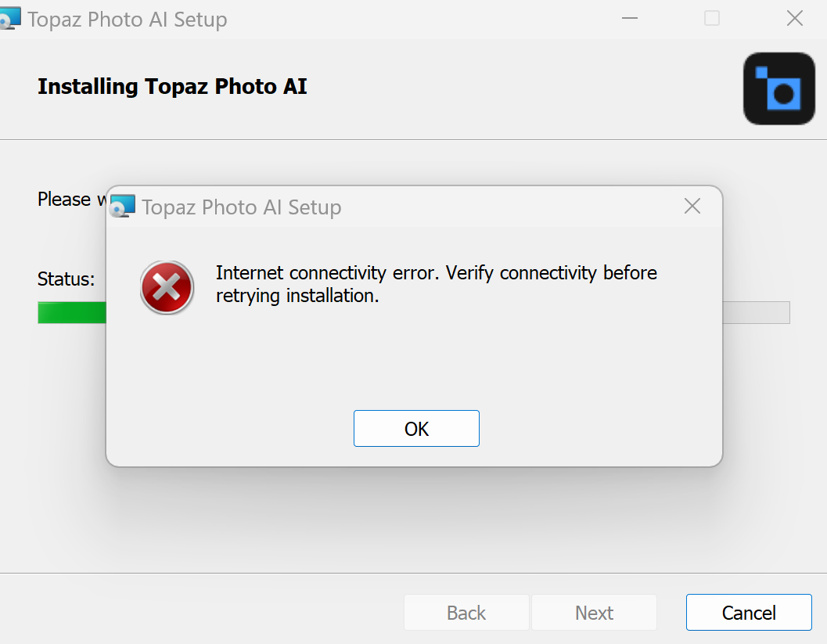The image size is (827, 644).
Task: Click the greyed-out Next button
Action: (594, 613)
